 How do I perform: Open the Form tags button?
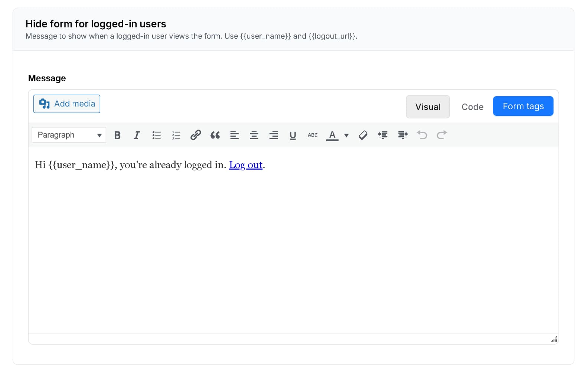point(523,106)
